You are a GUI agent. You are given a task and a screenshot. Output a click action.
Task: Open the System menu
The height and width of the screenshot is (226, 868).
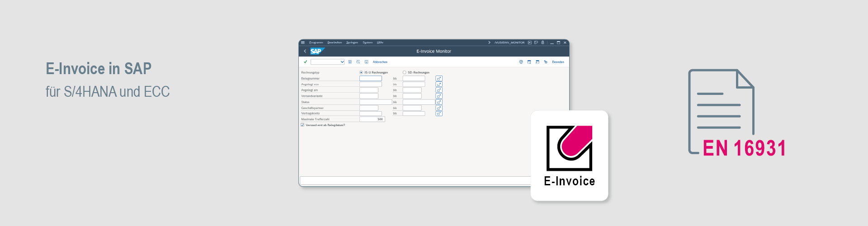click(368, 42)
